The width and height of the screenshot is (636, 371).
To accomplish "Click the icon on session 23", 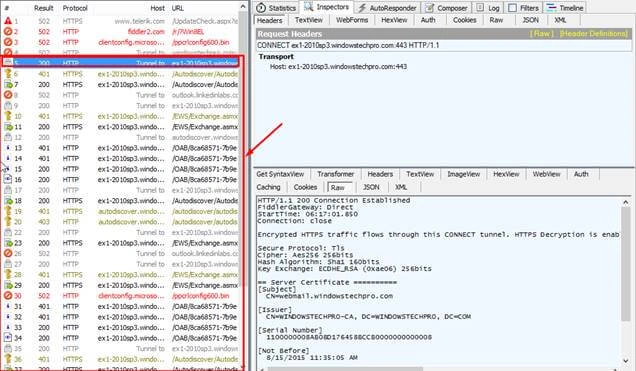I will click(x=8, y=242).
